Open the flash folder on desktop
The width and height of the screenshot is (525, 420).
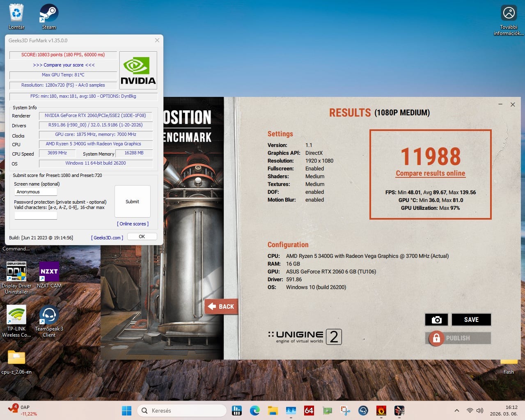pyautogui.click(x=509, y=367)
